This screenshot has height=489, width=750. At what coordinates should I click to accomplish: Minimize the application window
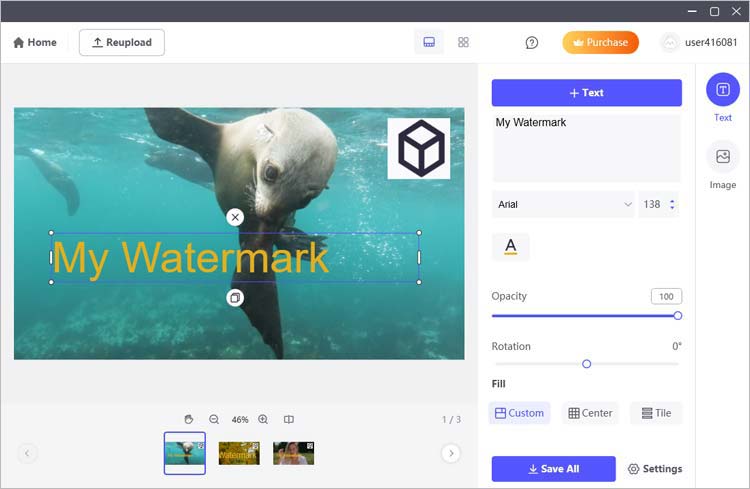692,11
